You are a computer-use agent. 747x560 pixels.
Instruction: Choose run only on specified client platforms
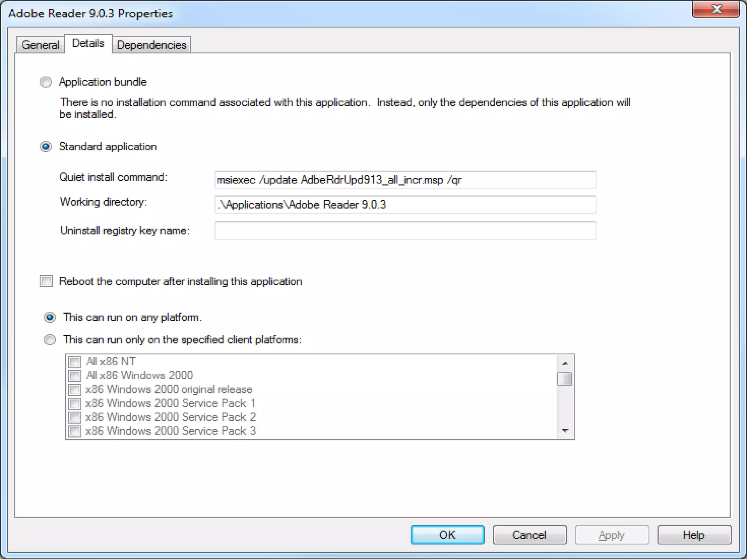pyautogui.click(x=50, y=340)
